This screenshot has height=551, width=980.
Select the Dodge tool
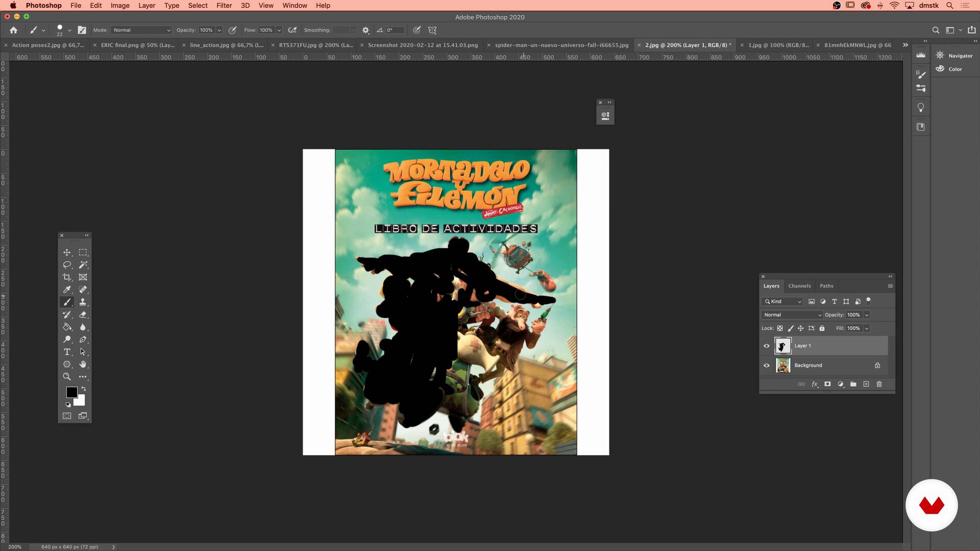coord(67,339)
